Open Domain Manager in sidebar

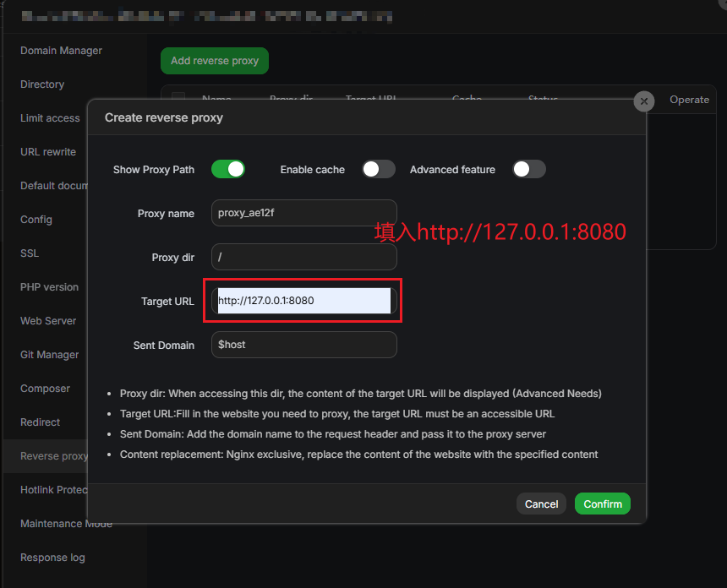[61, 51]
